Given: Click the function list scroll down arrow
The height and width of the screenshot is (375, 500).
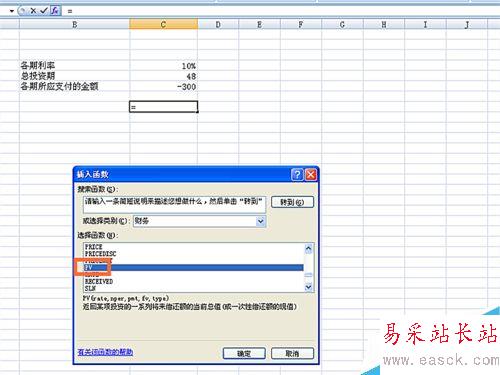Looking at the screenshot, I should click(x=308, y=287).
